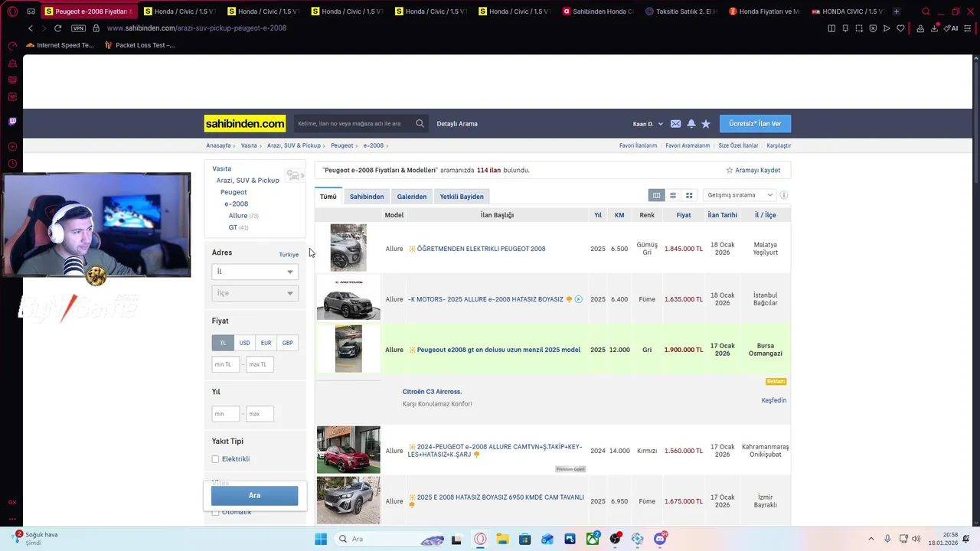
Task: Switch to list view icon
Action: pyautogui.click(x=673, y=195)
